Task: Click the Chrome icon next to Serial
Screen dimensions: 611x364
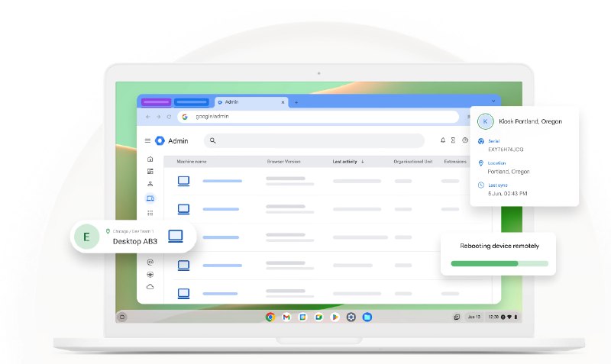Action: pyautogui.click(x=481, y=141)
